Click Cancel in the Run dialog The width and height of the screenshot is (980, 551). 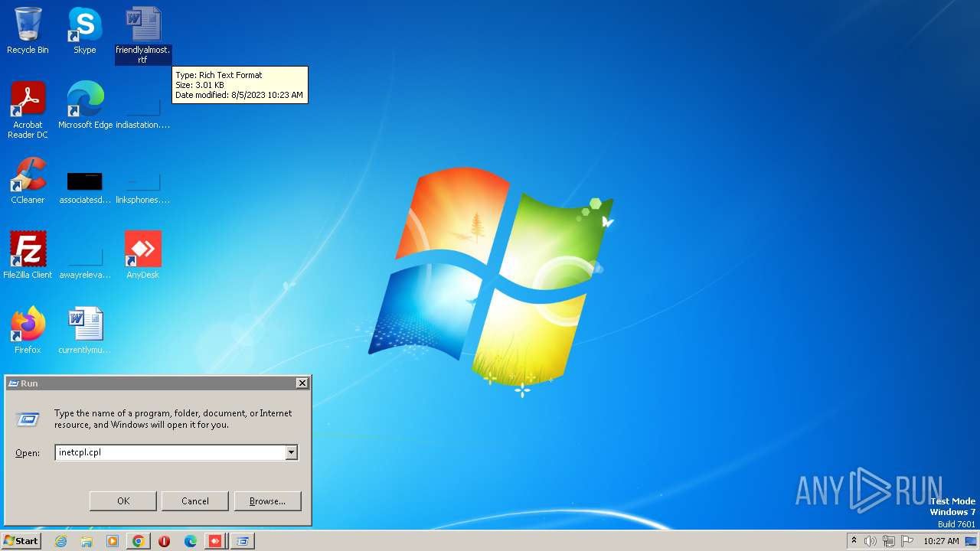[x=195, y=501]
